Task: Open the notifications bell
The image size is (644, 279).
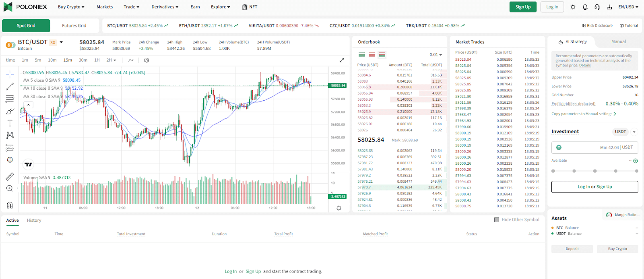Action: click(585, 7)
